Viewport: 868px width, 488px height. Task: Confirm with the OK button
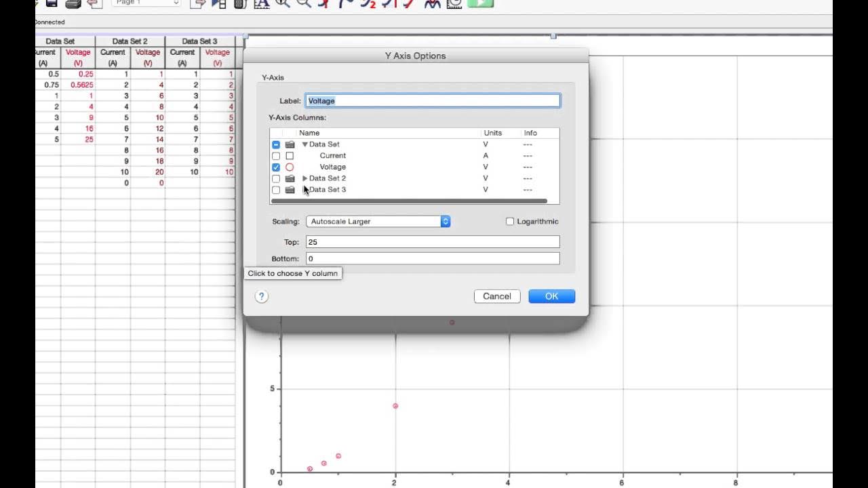[552, 296]
